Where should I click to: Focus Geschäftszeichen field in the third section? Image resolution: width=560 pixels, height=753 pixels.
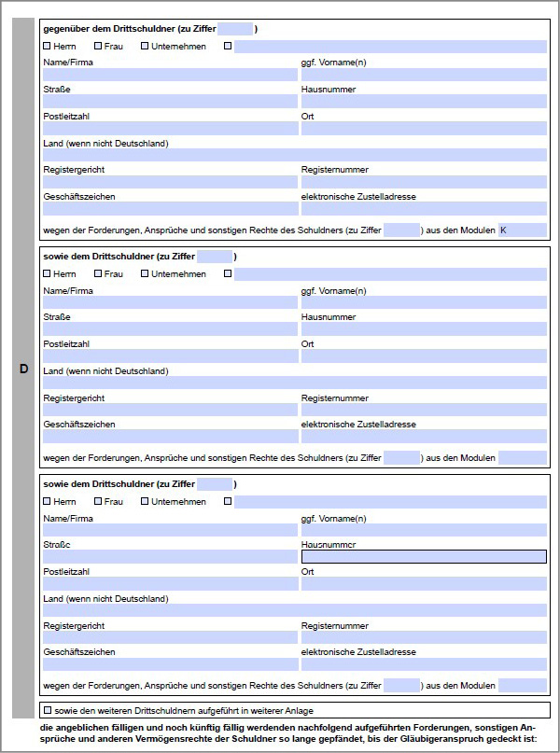click(x=169, y=664)
